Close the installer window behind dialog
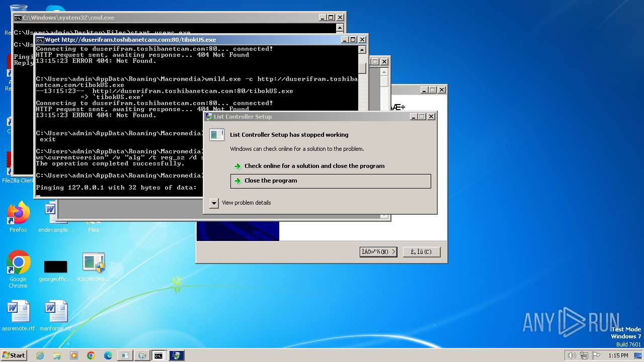This screenshot has width=644, height=362. coord(442,90)
